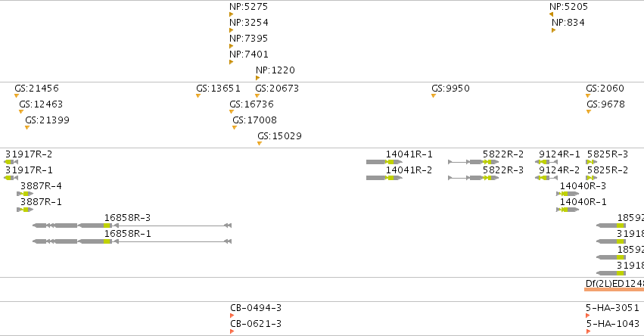644x336 pixels.
Task: Click the 31917R-2 transcript glyph
Action: coord(11,162)
